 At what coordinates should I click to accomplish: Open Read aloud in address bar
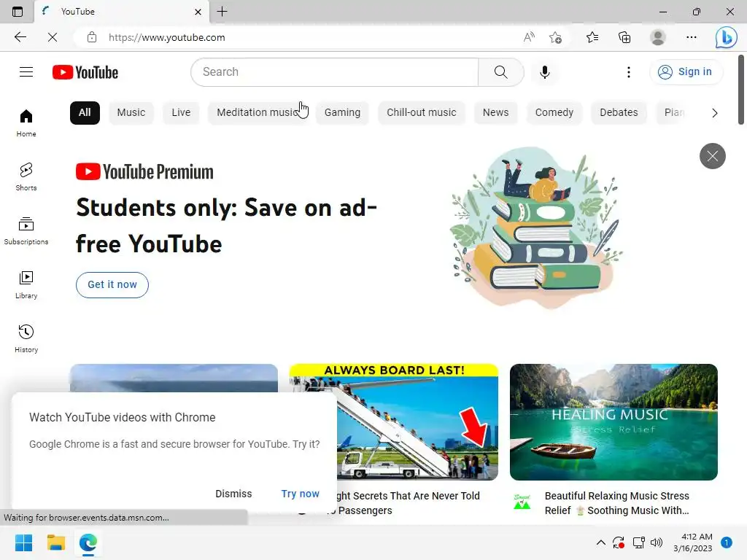pos(529,37)
